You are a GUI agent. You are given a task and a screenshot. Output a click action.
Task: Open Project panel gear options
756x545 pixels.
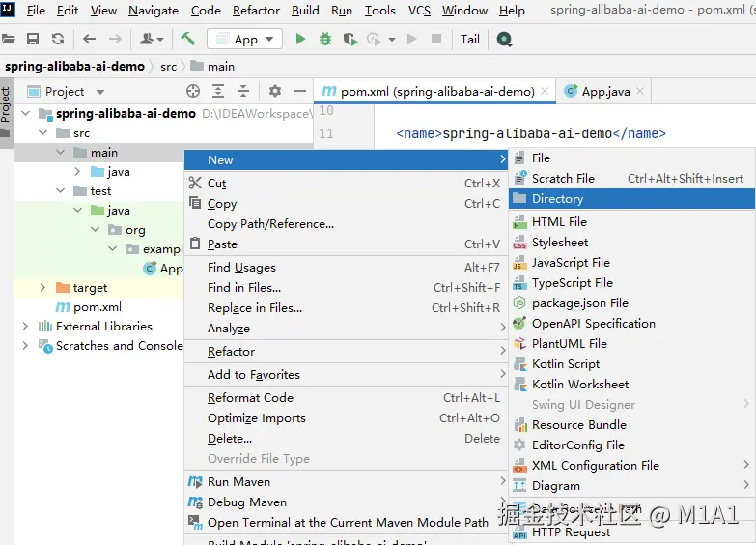[x=275, y=91]
